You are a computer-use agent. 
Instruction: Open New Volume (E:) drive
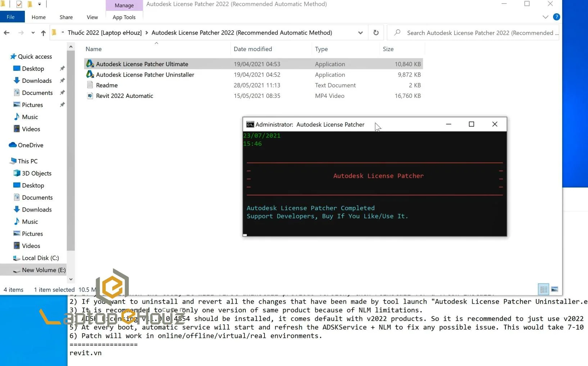coord(44,270)
